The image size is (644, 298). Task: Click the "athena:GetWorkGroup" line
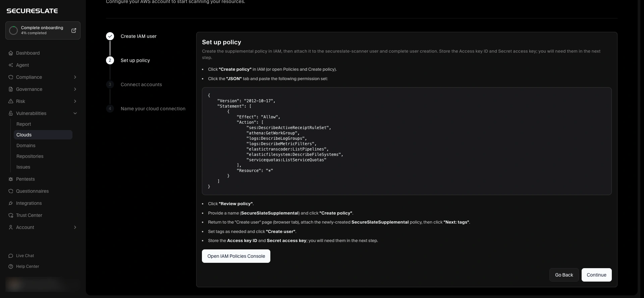(273, 133)
